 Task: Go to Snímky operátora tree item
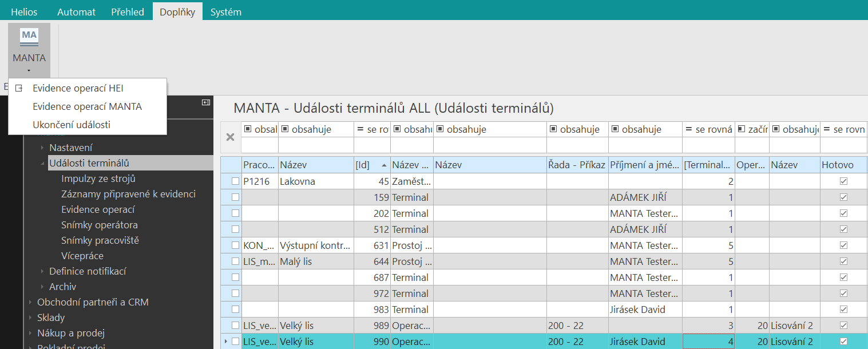99,225
